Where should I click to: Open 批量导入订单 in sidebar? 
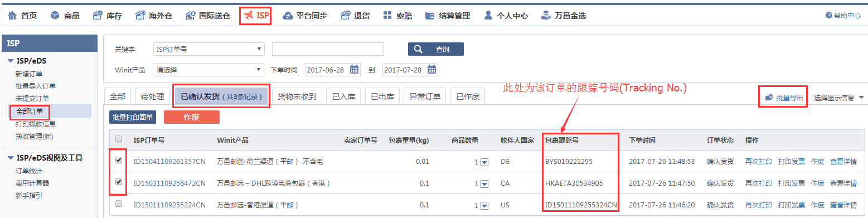36,86
